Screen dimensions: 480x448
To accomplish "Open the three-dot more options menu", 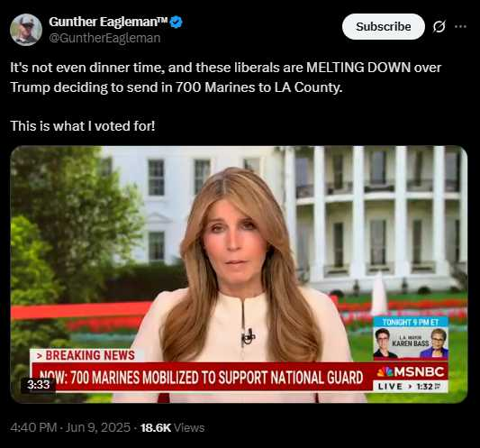I will pyautogui.click(x=460, y=27).
